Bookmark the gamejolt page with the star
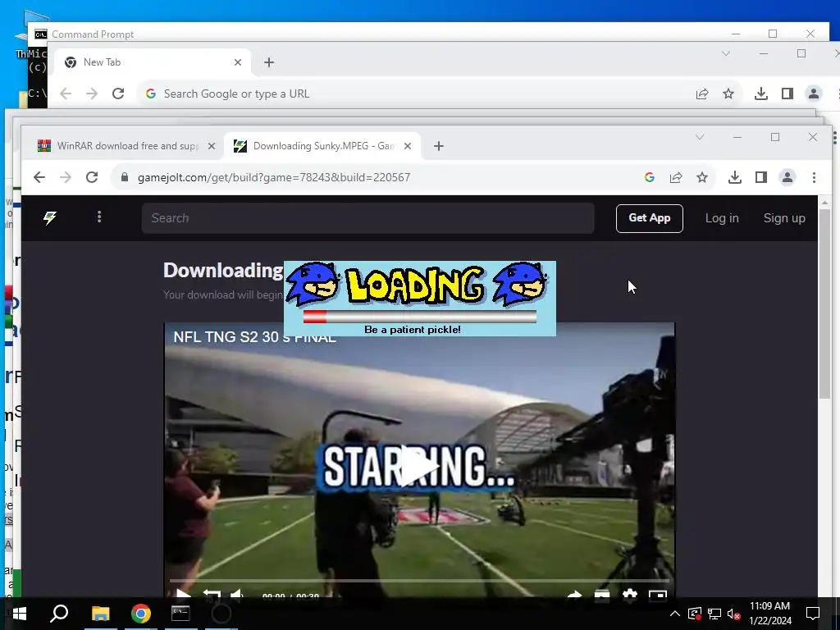Viewport: 840px width, 630px height. [x=702, y=177]
